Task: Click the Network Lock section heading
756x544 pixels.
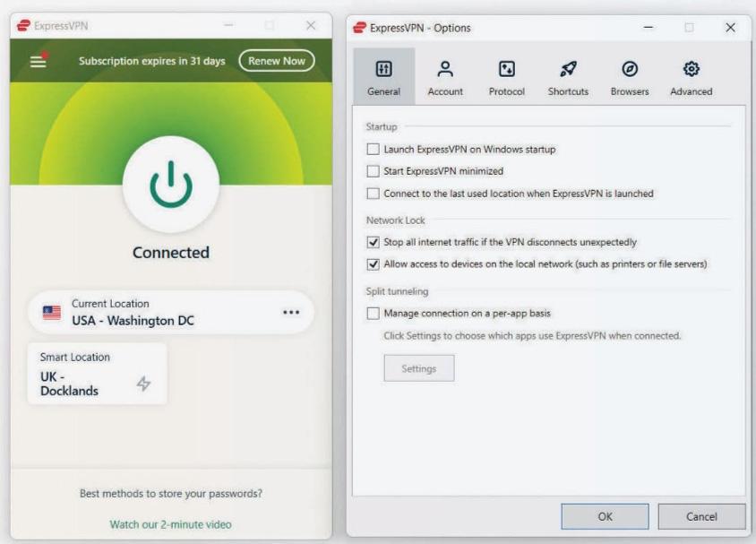Action: pyautogui.click(x=395, y=220)
